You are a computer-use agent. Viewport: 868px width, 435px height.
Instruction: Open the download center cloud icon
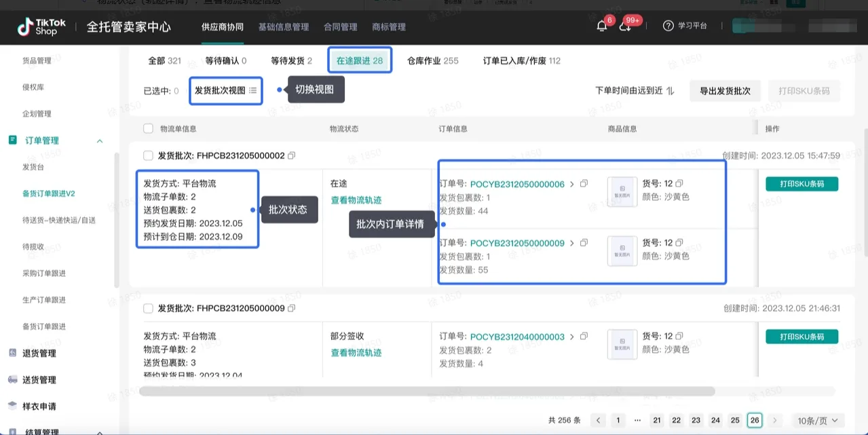tap(625, 26)
